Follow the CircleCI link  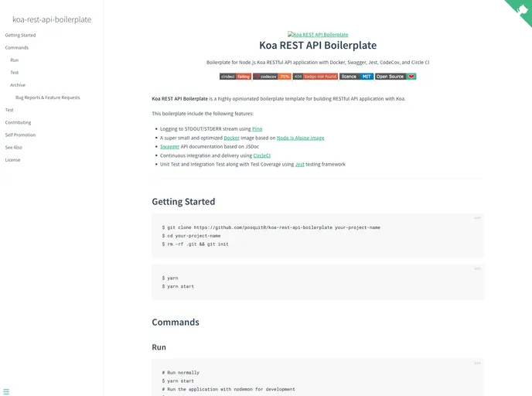261,155
